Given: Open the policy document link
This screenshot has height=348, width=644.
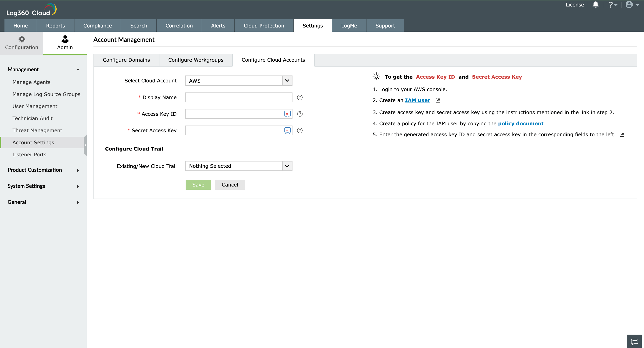Looking at the screenshot, I should pos(521,124).
